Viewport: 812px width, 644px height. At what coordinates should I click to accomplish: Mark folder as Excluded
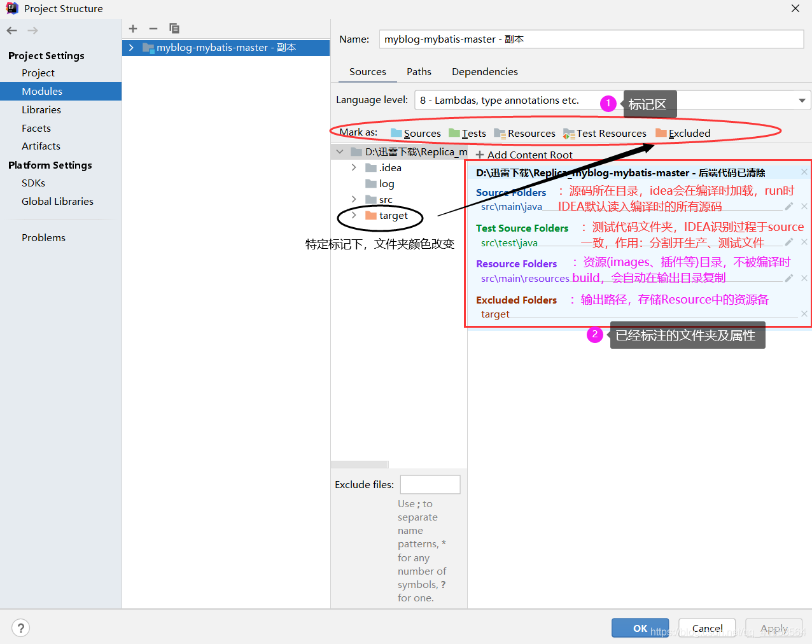point(683,133)
